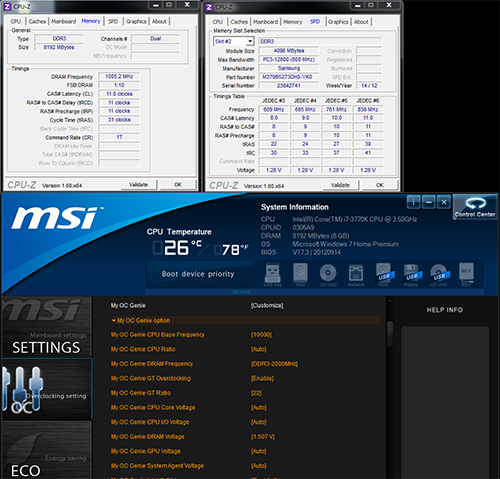Click the settings list vertical scrollbar
Viewport: 500px width, 479px height.
pos(389,387)
